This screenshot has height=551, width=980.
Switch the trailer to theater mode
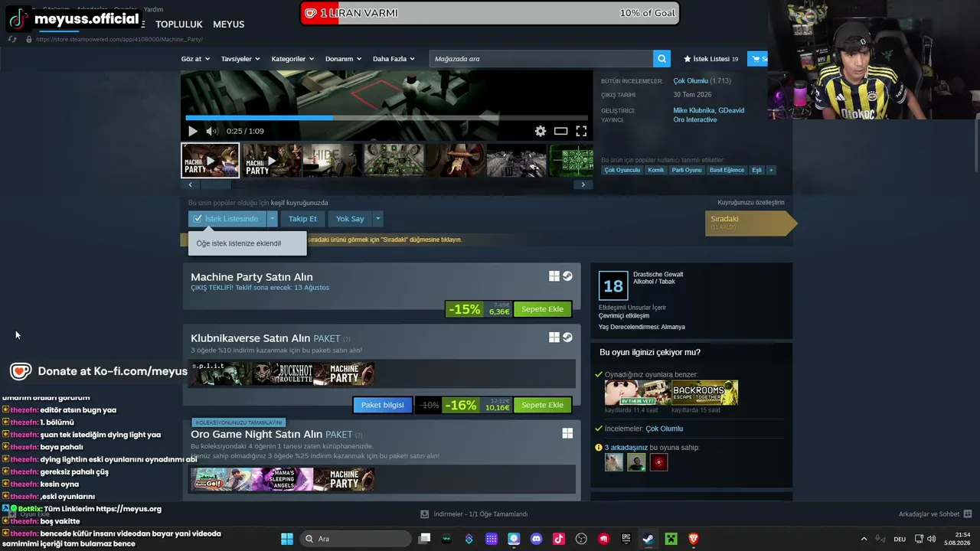pos(560,131)
